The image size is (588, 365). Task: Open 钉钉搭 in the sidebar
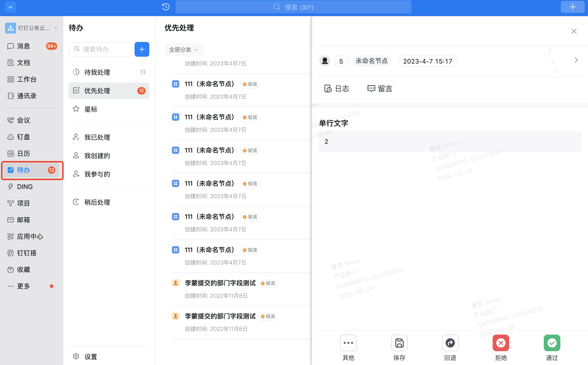pyautogui.click(x=31, y=253)
